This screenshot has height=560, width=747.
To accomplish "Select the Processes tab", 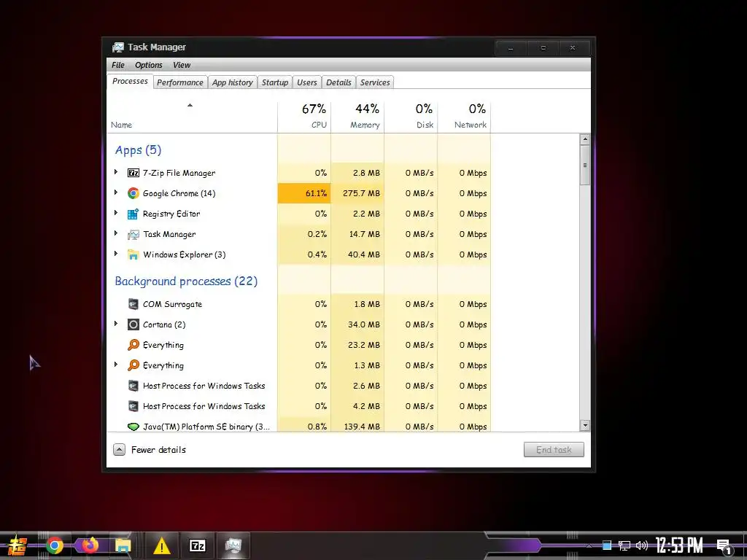I will (x=130, y=82).
